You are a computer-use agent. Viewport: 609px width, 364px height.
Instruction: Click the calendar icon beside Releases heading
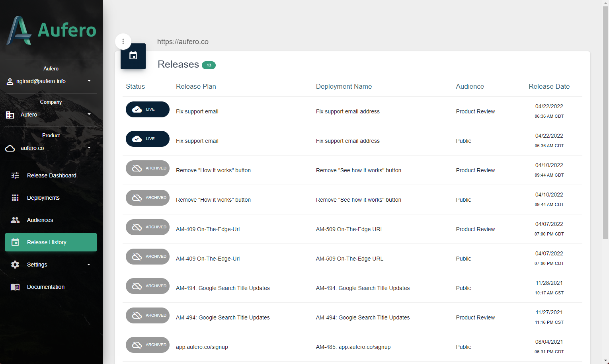pos(133,56)
